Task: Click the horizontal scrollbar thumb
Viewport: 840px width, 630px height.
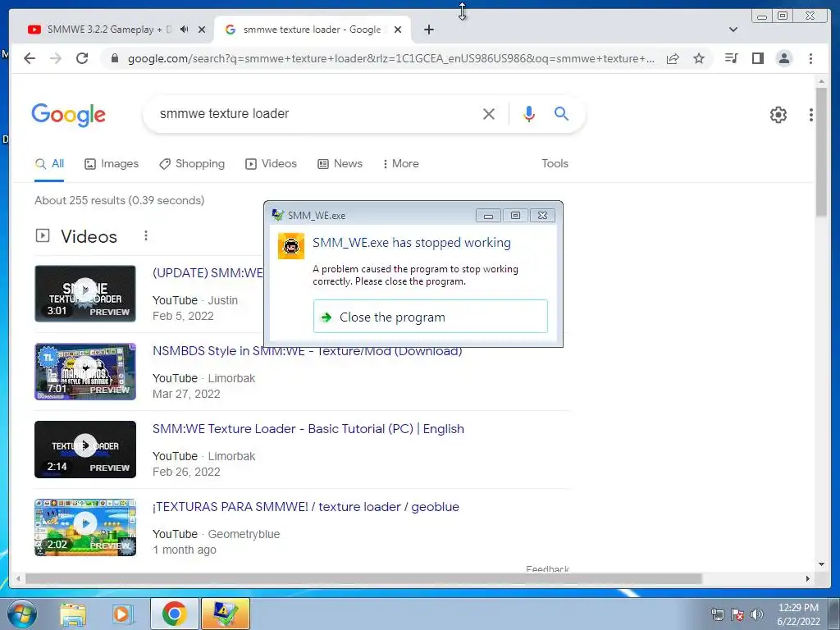Action: tap(363, 578)
